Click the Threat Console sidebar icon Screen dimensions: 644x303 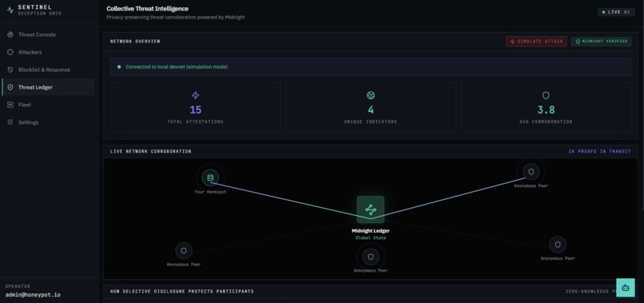pos(10,34)
